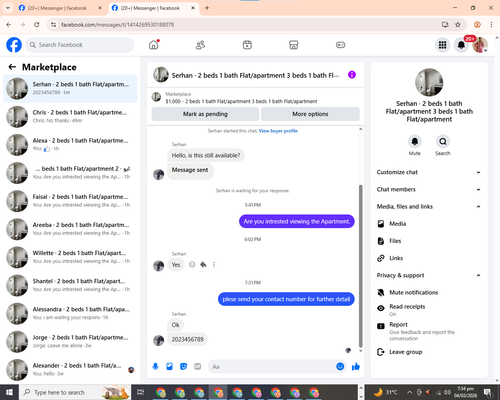
Task: Expand Customize chat section
Action: (429, 172)
